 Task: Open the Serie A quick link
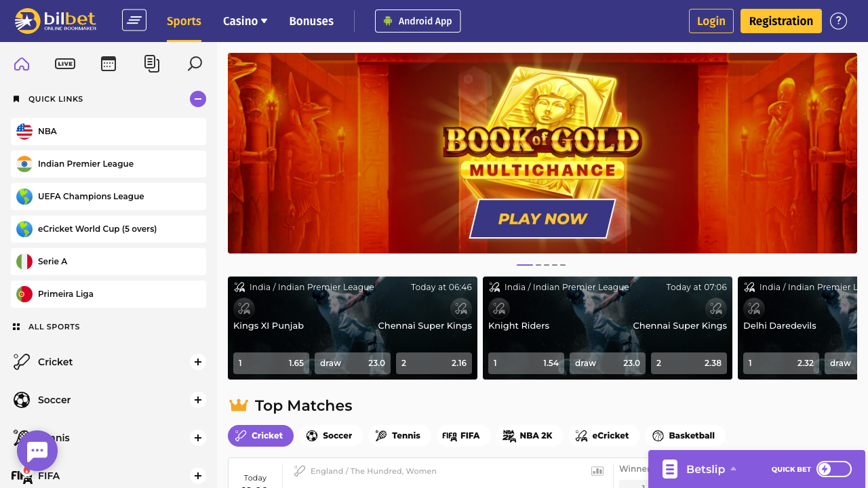tap(108, 262)
